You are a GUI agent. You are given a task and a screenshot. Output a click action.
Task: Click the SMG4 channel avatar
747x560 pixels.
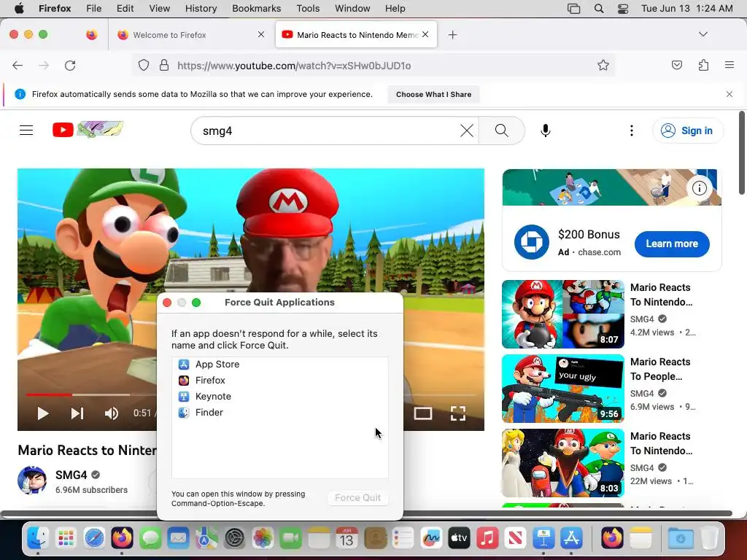[x=32, y=481]
